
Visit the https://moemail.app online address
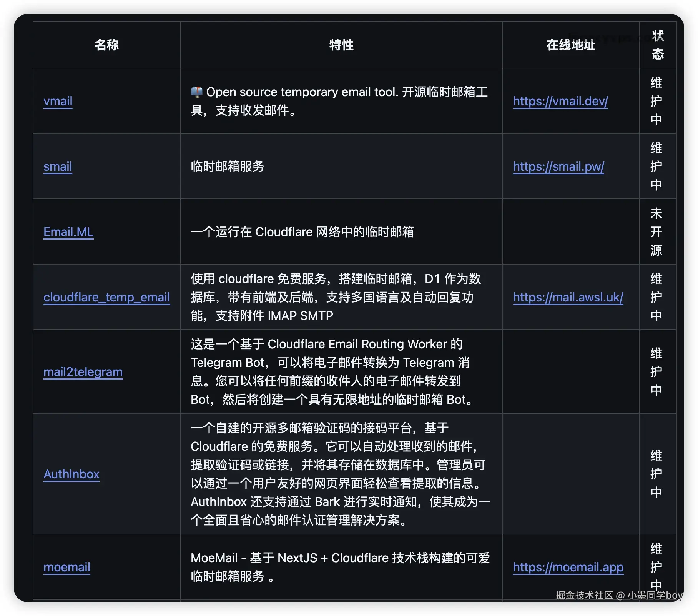pyautogui.click(x=568, y=567)
